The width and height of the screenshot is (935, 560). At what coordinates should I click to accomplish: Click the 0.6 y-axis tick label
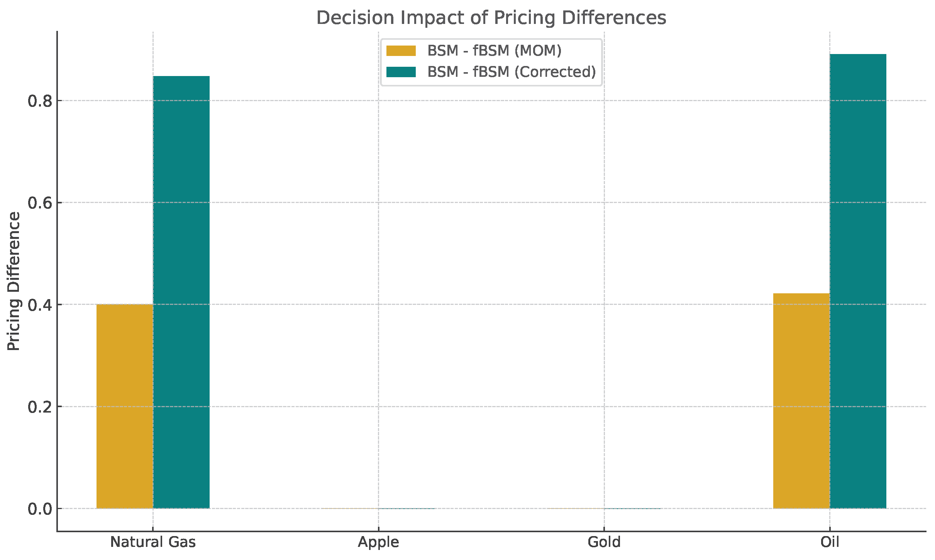[40, 203]
